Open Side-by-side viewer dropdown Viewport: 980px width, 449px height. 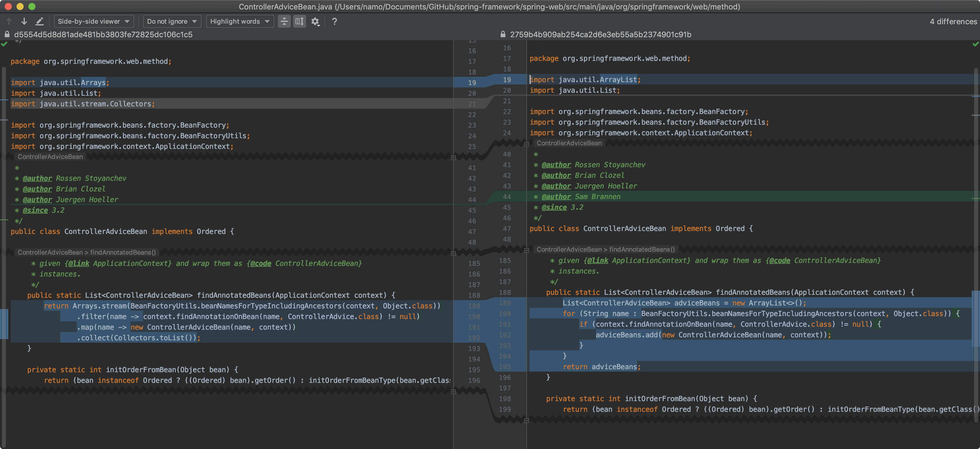point(94,21)
